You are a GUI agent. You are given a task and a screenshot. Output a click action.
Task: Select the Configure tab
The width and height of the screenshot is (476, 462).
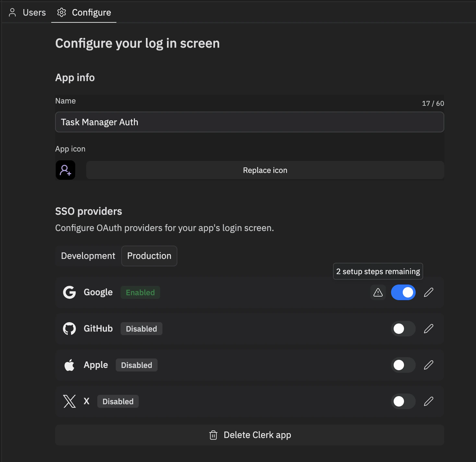[84, 12]
